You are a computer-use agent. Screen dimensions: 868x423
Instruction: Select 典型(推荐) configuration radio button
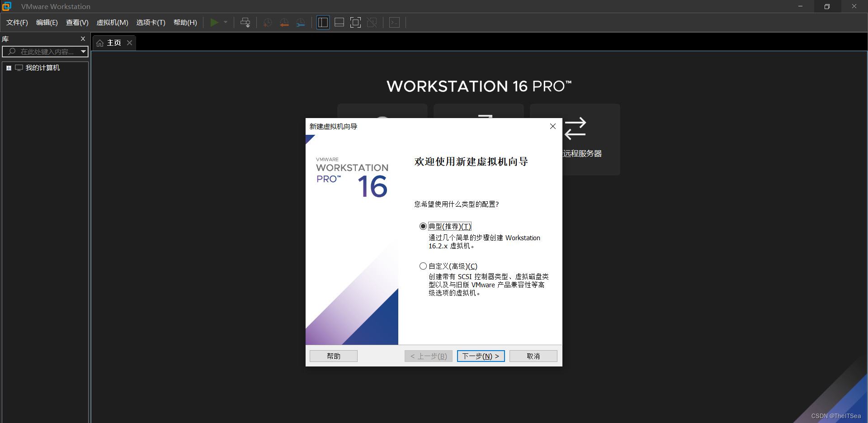pyautogui.click(x=423, y=226)
